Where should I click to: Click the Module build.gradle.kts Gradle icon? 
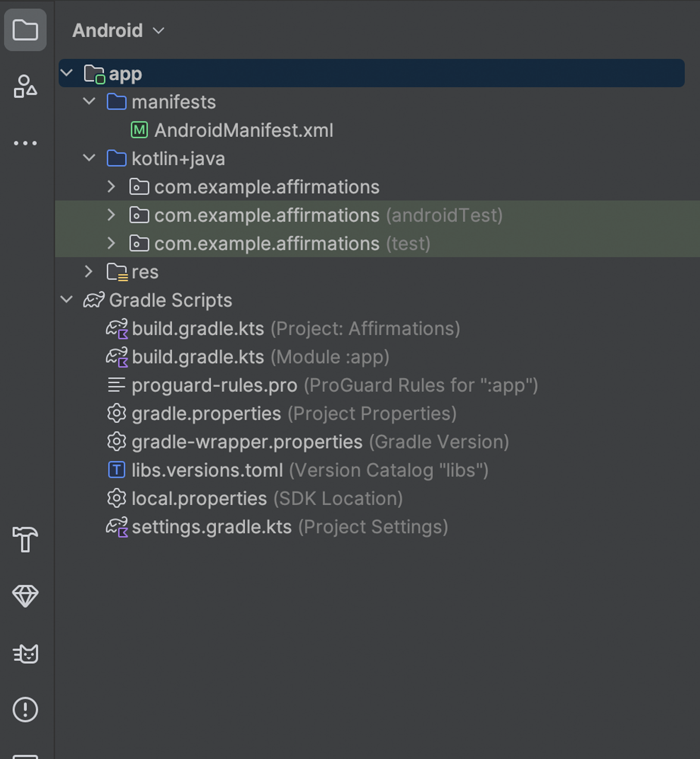point(117,357)
